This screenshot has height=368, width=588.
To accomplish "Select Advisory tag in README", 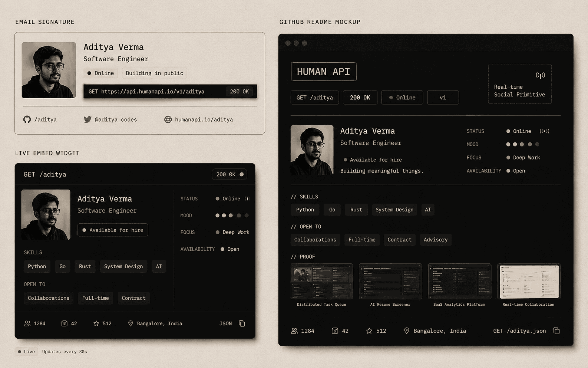I will click(436, 240).
